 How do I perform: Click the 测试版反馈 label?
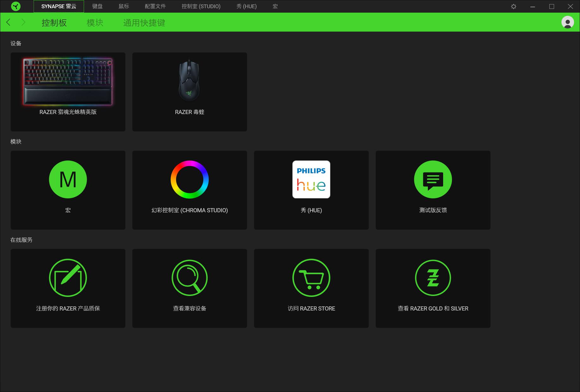[x=433, y=210]
